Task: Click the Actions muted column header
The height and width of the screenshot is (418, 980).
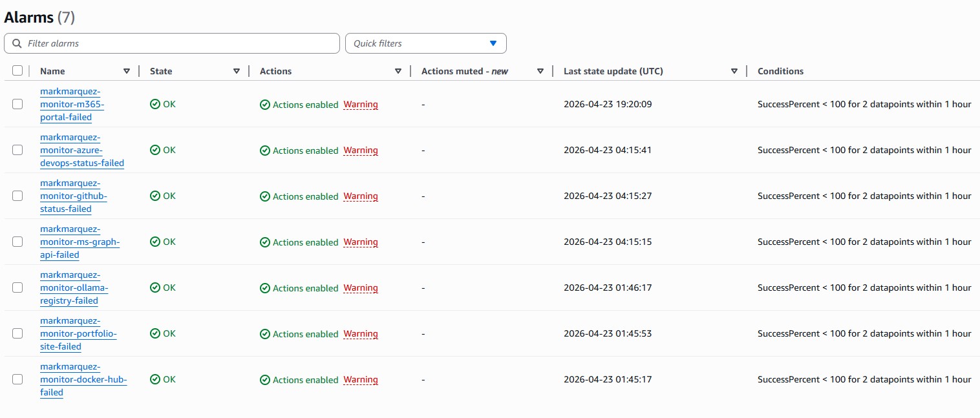Action: pyautogui.click(x=463, y=71)
